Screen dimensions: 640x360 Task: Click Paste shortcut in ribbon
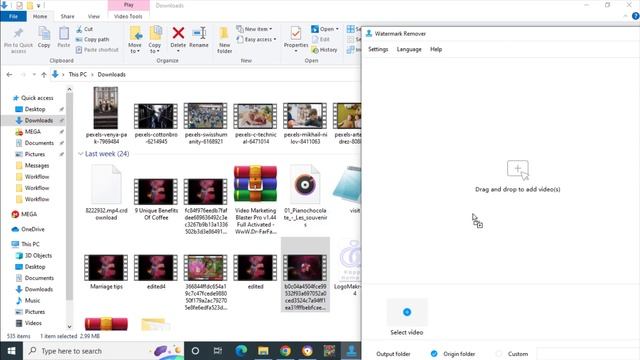pos(97,50)
